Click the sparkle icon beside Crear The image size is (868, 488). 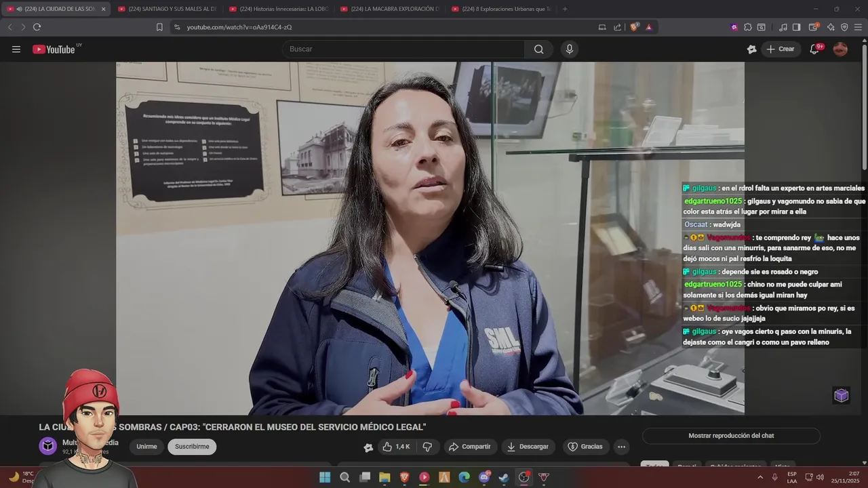pos(751,49)
